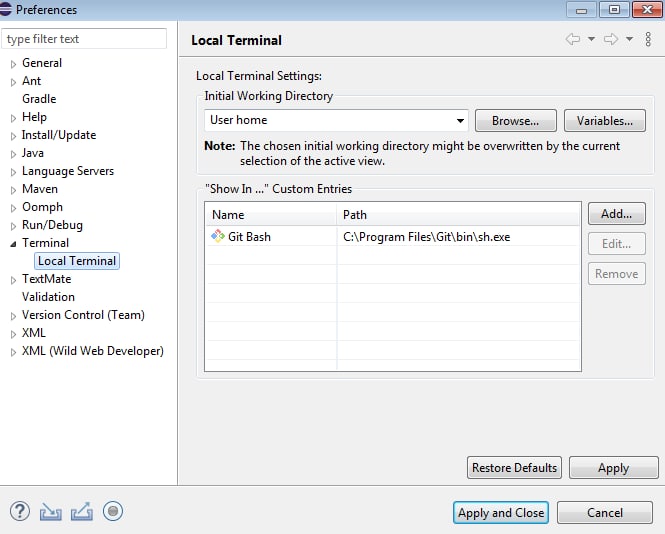
Task: Click the Name column header
Action: pos(271,215)
